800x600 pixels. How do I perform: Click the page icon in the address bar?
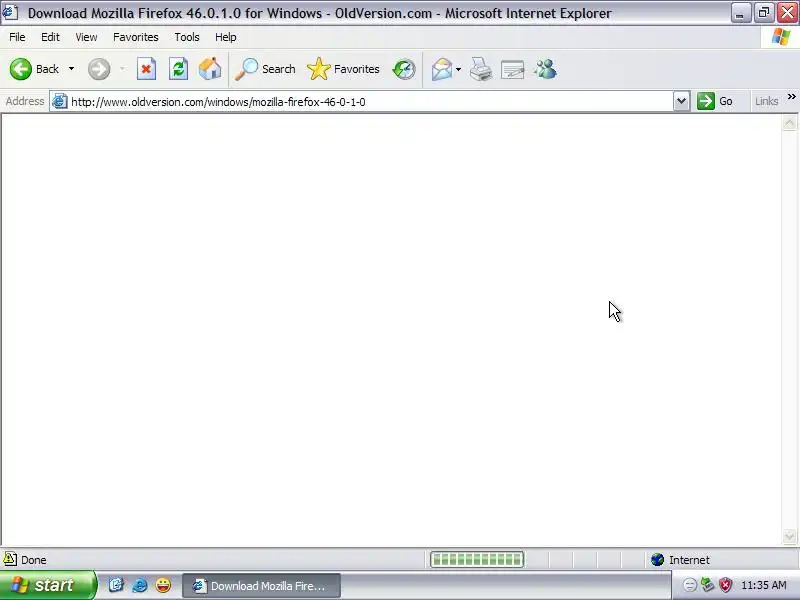point(60,101)
